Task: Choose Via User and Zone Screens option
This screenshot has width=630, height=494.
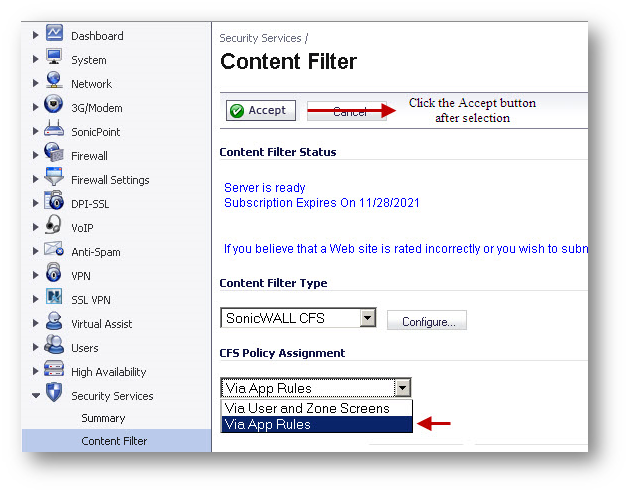Action: point(307,408)
